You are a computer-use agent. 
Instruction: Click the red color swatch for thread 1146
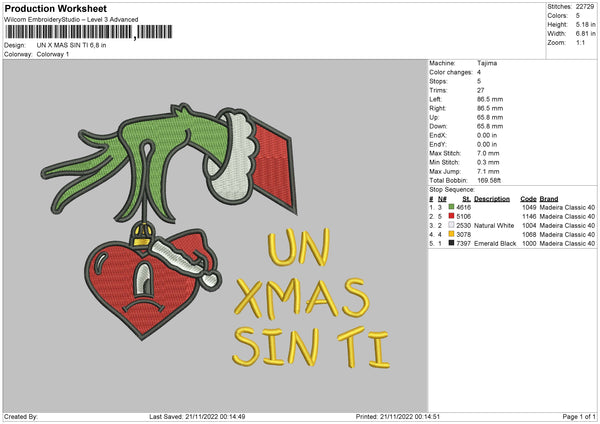coord(451,216)
